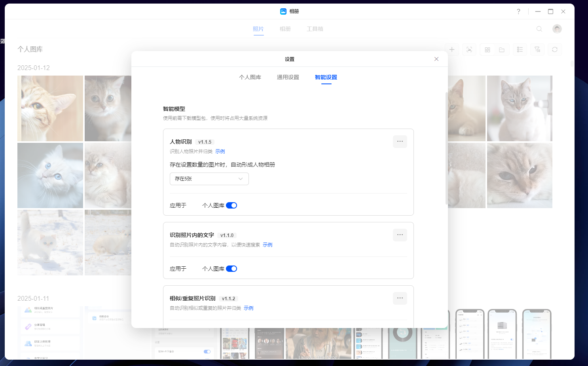Switch to grid view icon
588x366 pixels.
[x=487, y=49]
